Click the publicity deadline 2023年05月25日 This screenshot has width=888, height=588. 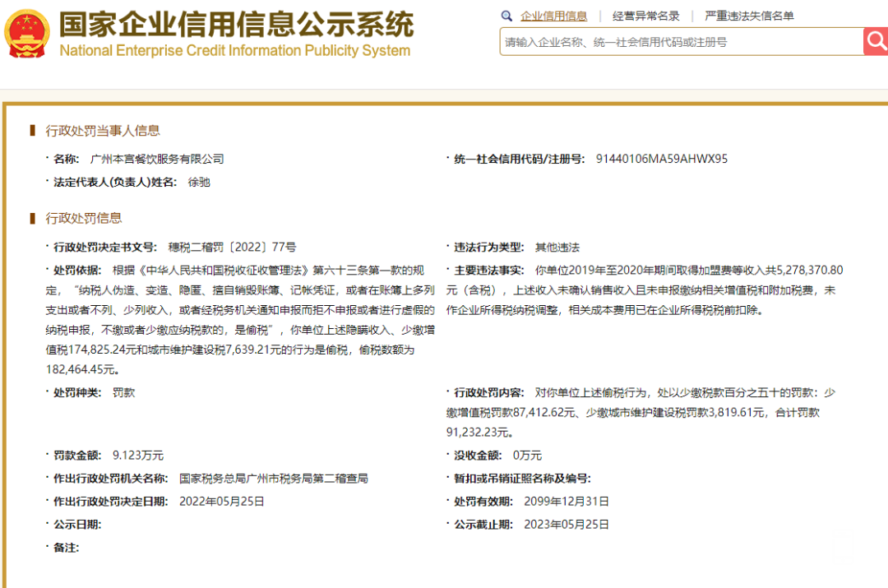[x=567, y=525]
